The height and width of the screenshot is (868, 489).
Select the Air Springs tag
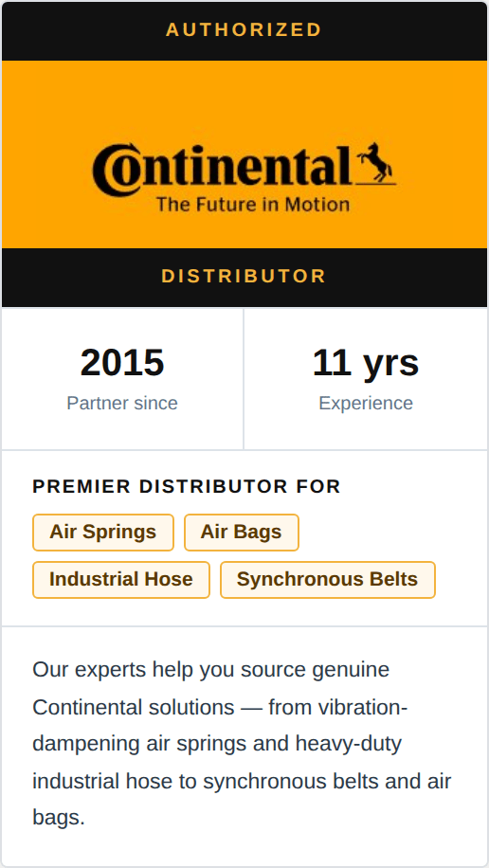pos(103,532)
